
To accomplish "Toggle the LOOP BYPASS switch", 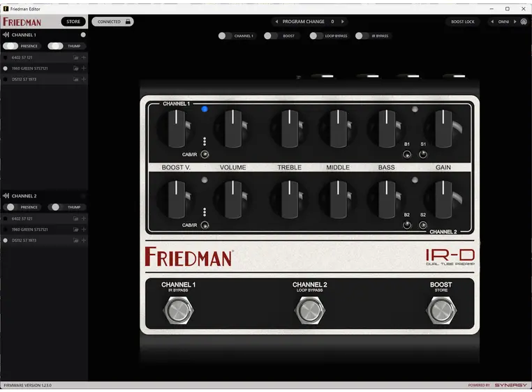I will [x=316, y=36].
